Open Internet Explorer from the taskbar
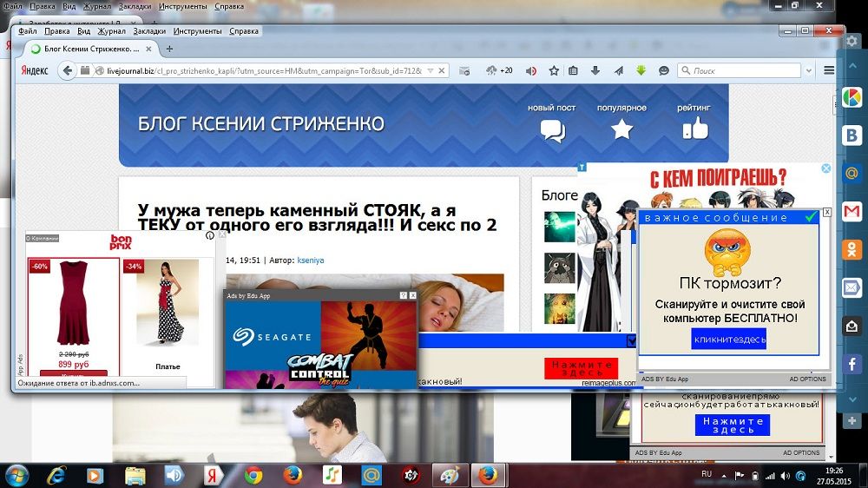Screen dimensions: 868x488 56,475
